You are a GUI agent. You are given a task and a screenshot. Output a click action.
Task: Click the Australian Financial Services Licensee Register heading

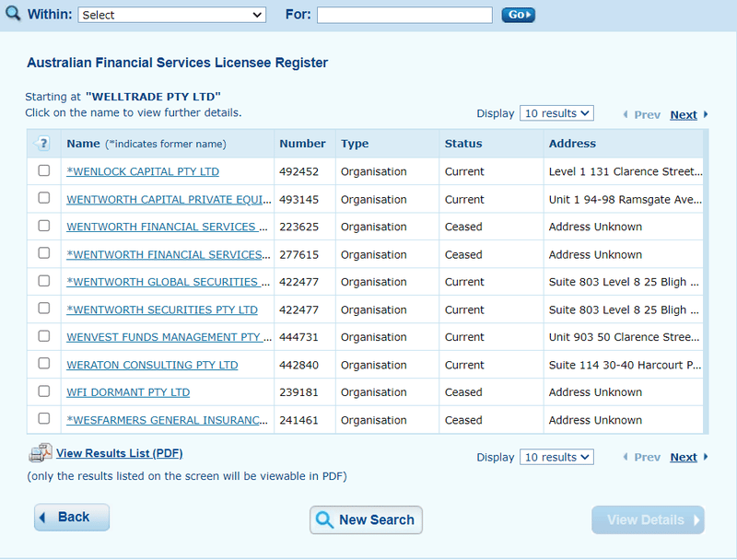click(177, 63)
